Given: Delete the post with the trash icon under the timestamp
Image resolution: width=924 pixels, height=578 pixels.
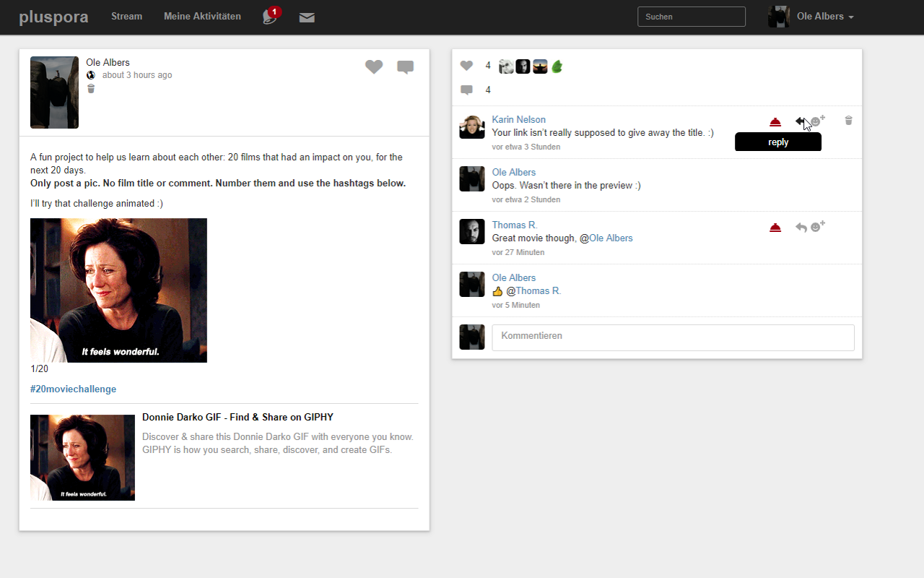Looking at the screenshot, I should click(91, 89).
